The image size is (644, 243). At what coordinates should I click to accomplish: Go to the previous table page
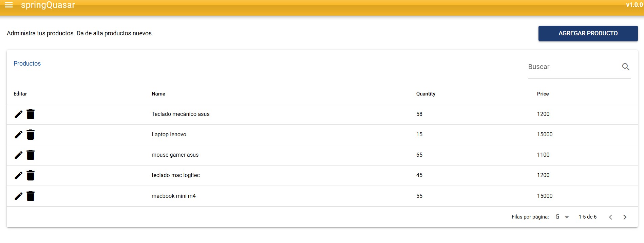[610, 217]
